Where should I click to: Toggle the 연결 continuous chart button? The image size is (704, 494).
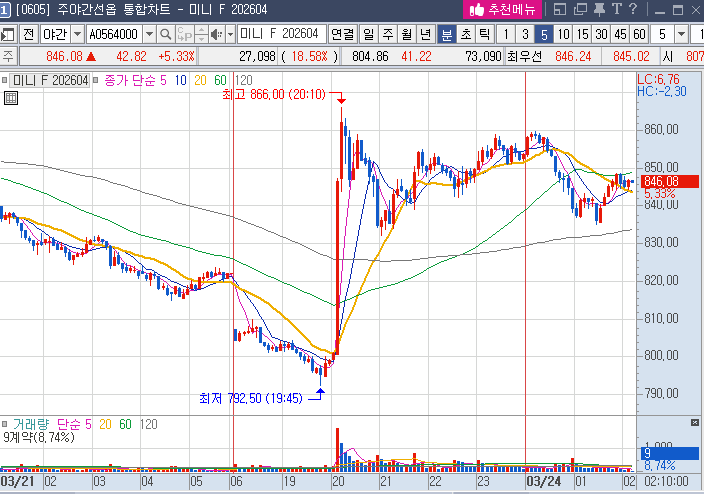(342, 34)
